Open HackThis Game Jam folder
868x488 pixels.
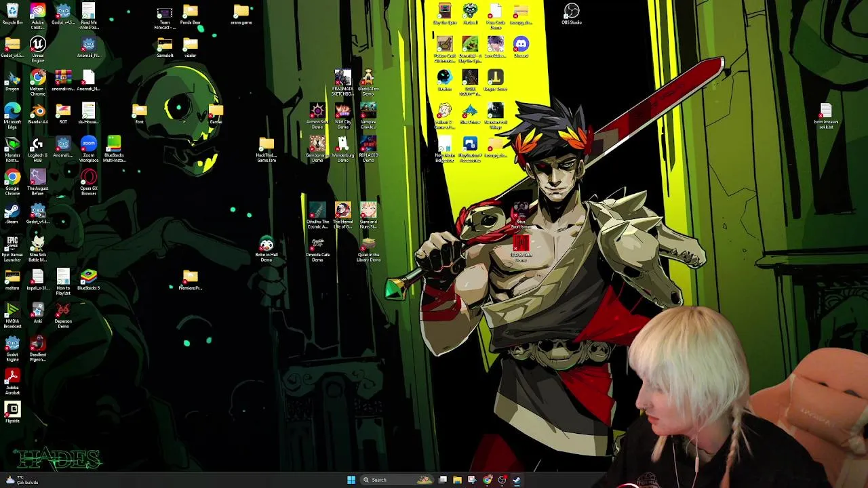tap(267, 149)
